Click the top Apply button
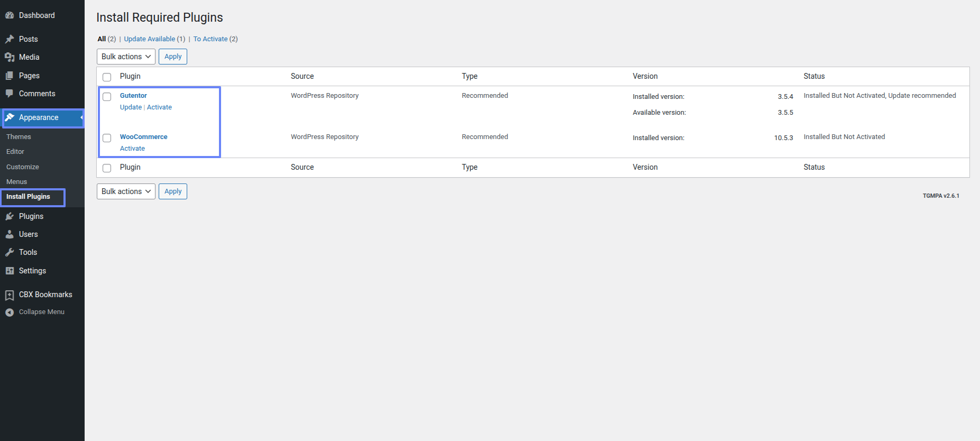The image size is (980, 441). coord(173,57)
